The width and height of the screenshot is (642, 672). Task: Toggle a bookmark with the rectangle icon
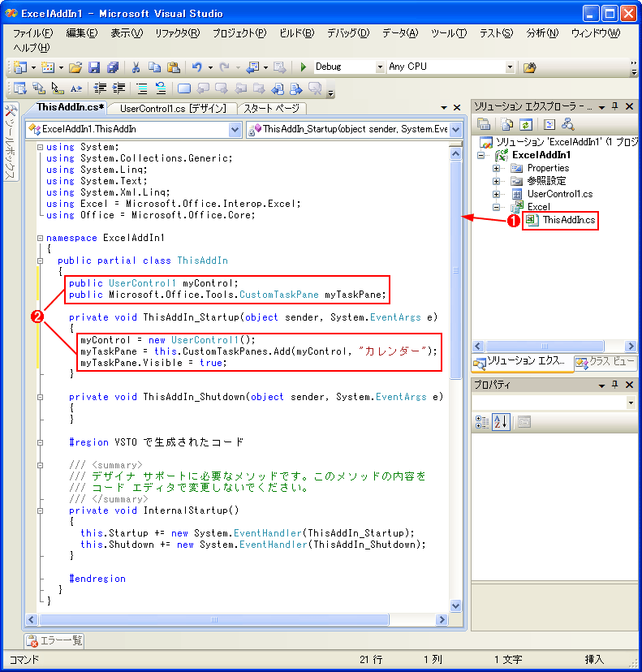[x=184, y=88]
